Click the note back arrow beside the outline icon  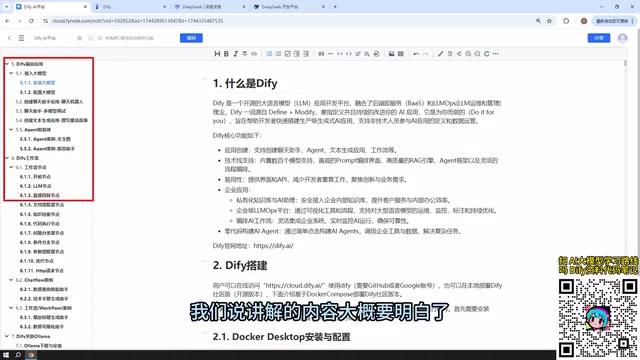tap(9, 38)
